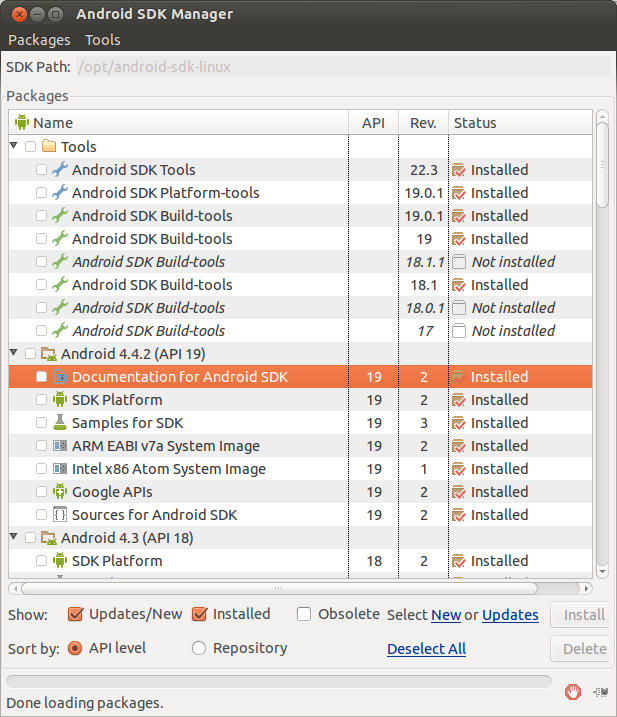Check the SDK Platform API 18 checkbox
The height and width of the screenshot is (717, 617).
point(41,561)
